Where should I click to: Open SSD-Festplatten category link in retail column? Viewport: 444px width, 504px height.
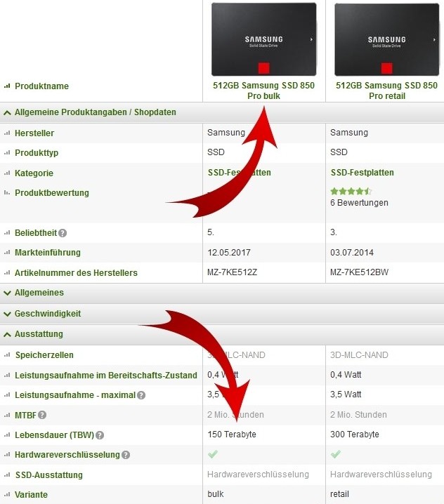363,173
